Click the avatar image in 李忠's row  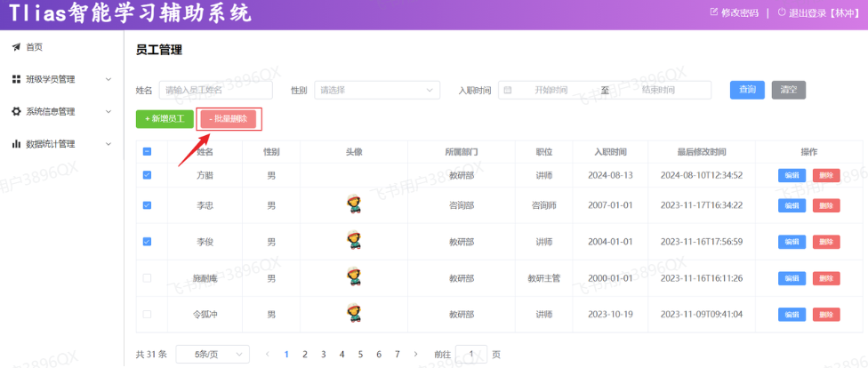pos(354,205)
